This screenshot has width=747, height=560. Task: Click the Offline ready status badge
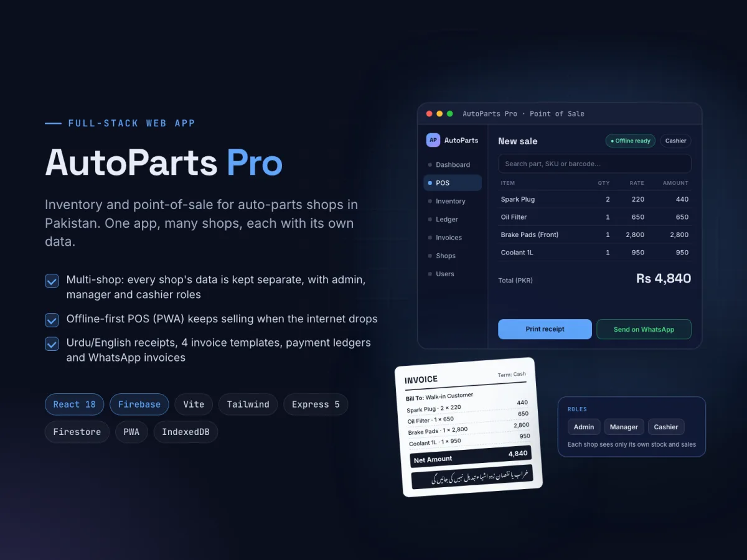click(x=631, y=141)
